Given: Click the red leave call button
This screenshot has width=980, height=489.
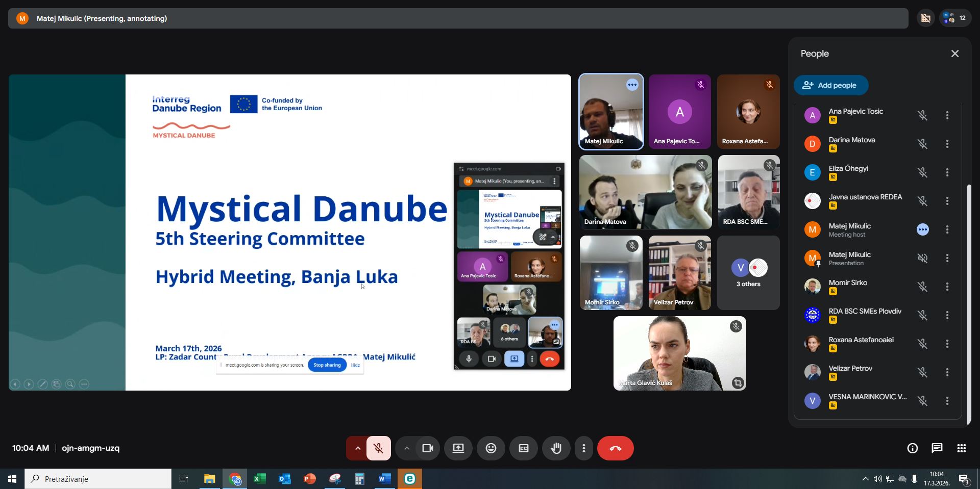Looking at the screenshot, I should click(615, 448).
